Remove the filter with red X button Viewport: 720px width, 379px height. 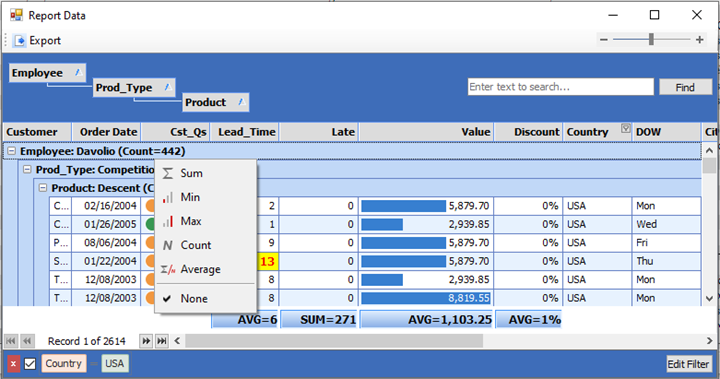[13, 364]
